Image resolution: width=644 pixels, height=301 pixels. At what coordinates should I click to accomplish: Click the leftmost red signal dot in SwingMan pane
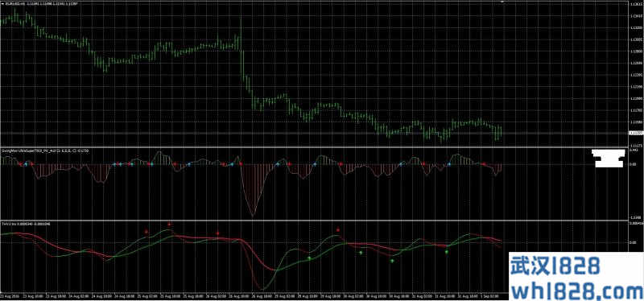(x=20, y=164)
